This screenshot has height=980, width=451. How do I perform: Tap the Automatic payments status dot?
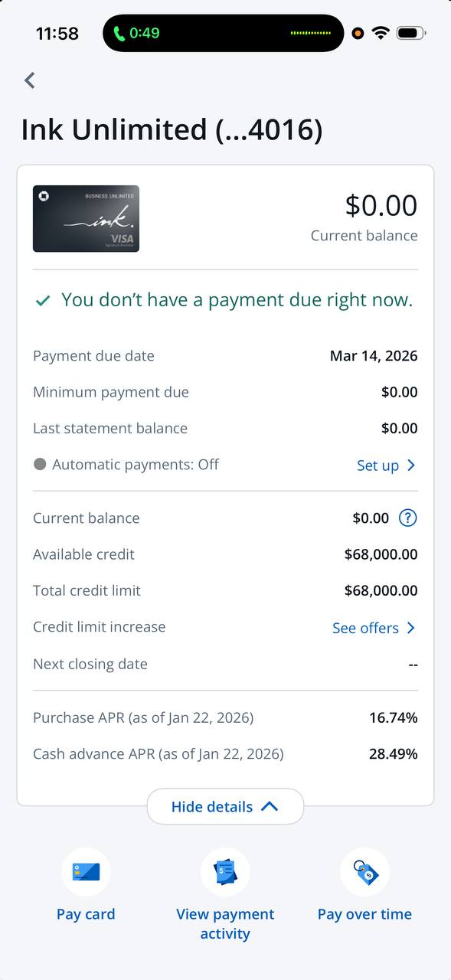(x=38, y=463)
